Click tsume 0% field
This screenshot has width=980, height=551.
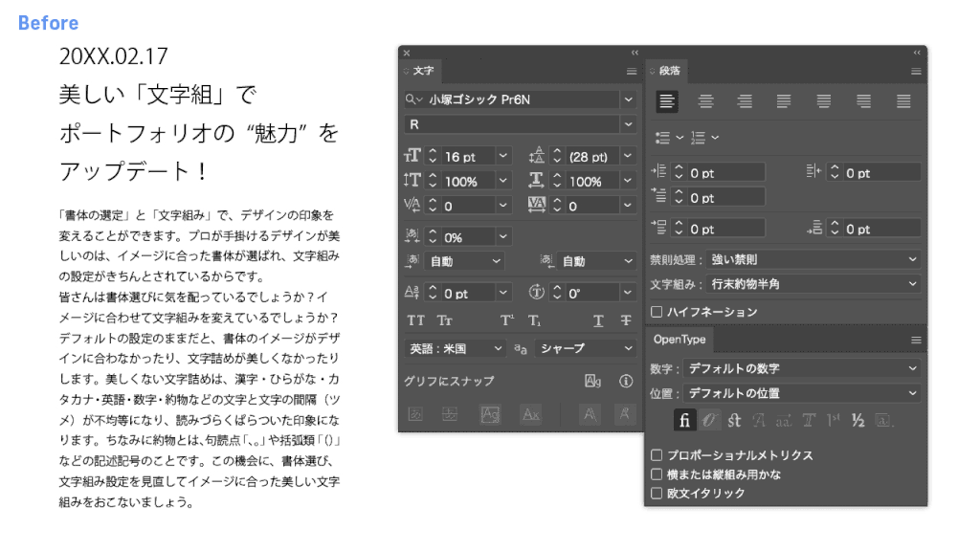469,237
